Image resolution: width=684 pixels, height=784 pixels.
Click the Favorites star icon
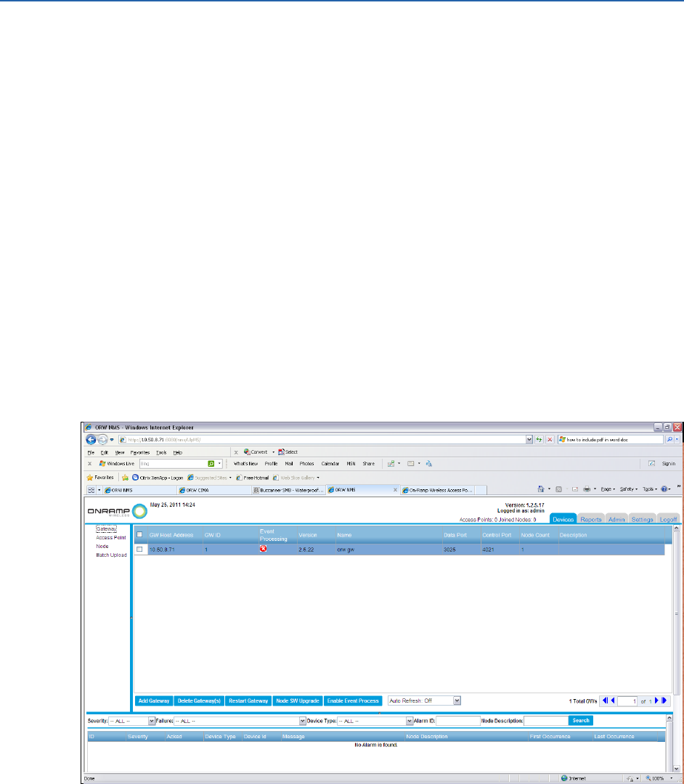pyautogui.click(x=90, y=478)
